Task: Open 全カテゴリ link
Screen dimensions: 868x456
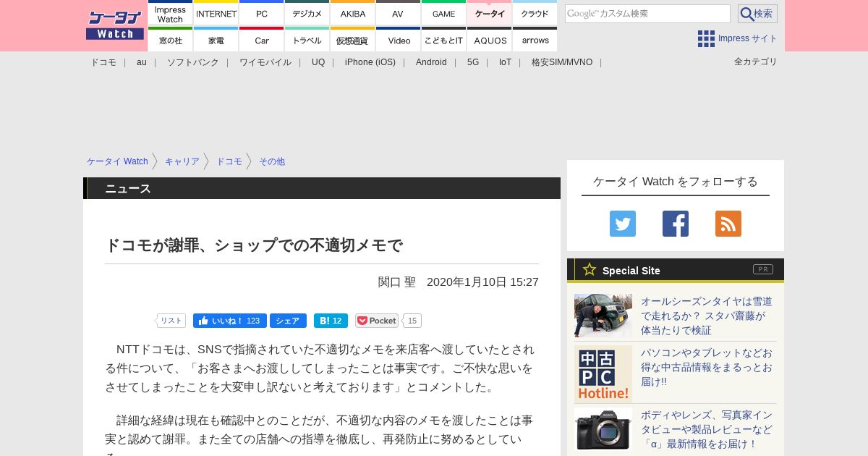Action: pos(756,62)
